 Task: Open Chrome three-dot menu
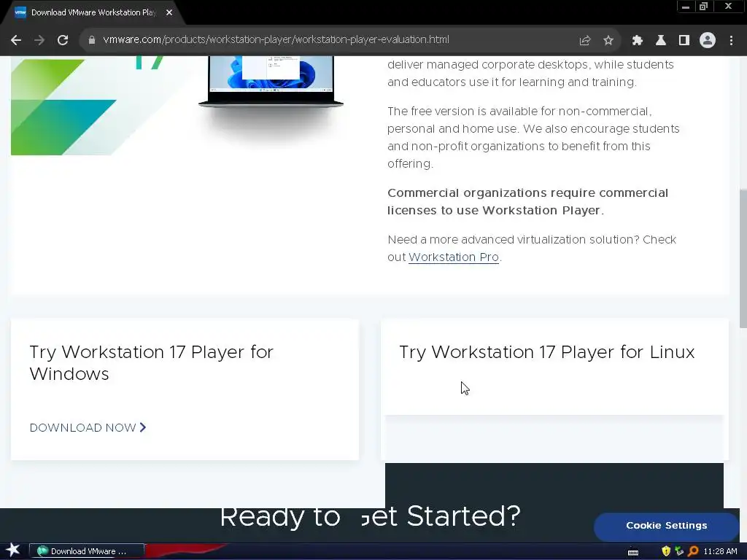tap(731, 40)
